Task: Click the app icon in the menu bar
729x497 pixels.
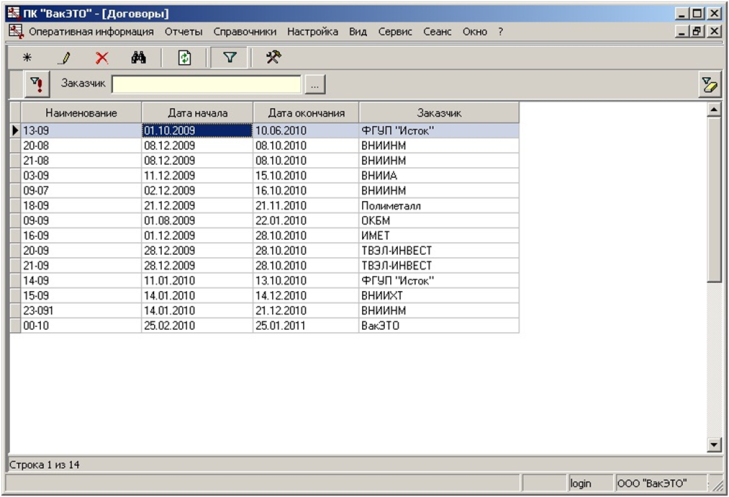Action: (x=16, y=32)
